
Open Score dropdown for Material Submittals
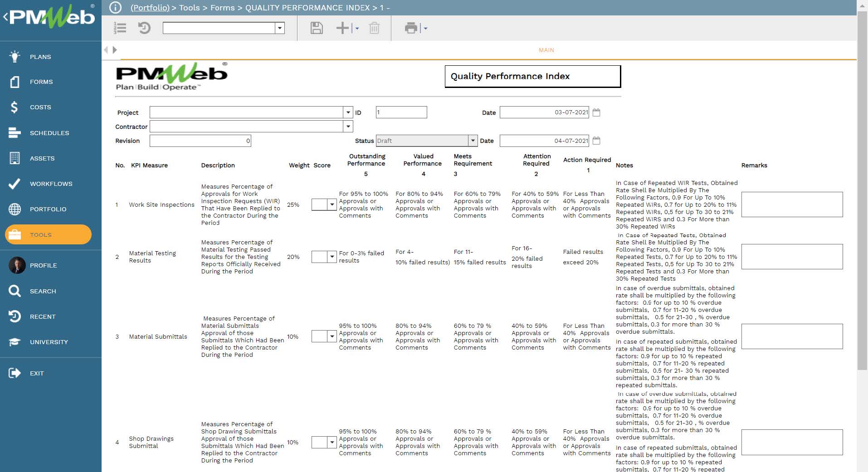click(332, 336)
